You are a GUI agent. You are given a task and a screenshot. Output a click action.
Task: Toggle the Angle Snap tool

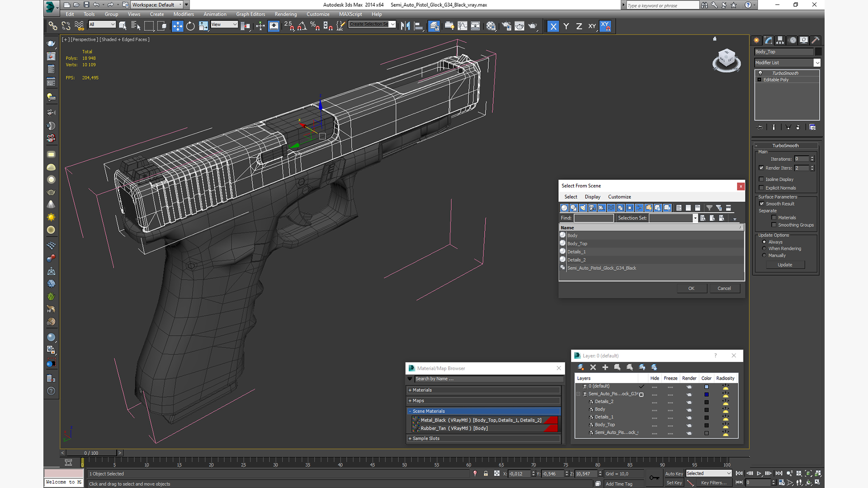pos(302,26)
